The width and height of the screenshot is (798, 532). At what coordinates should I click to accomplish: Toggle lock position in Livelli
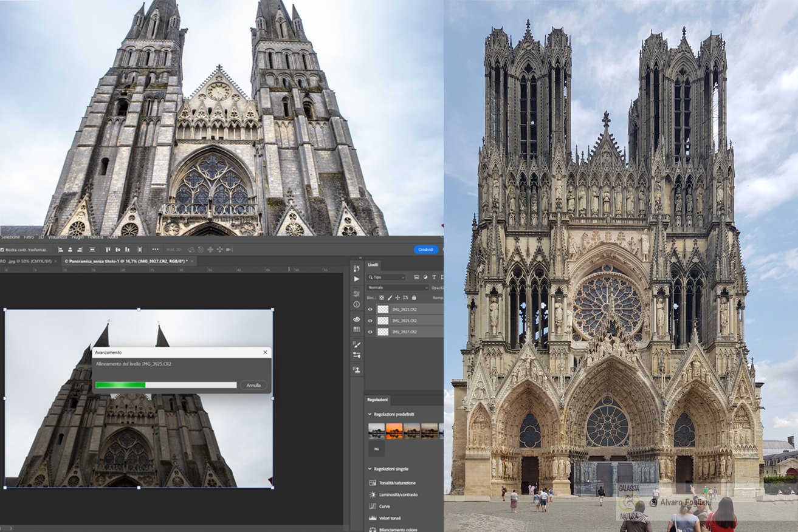coord(397,298)
